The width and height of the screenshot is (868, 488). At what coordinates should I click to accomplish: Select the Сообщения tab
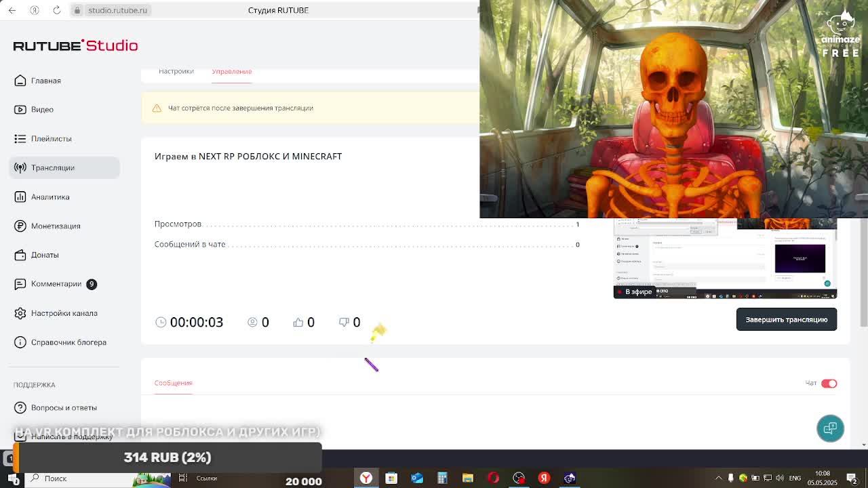[173, 383]
